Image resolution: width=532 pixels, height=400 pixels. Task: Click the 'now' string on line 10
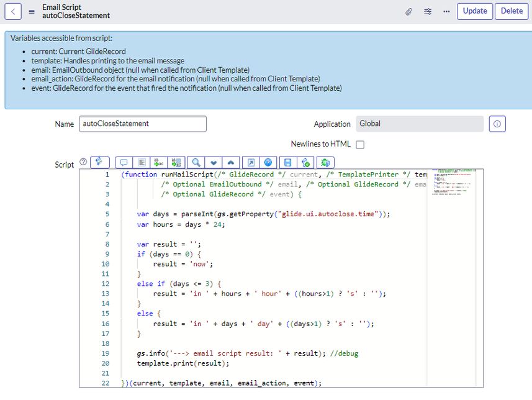click(199, 264)
